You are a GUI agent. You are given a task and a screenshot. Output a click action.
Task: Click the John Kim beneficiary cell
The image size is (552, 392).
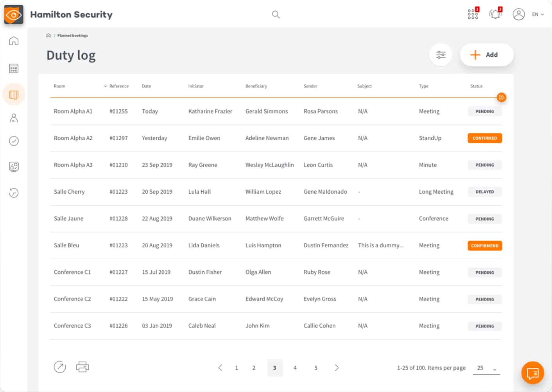pos(258,326)
